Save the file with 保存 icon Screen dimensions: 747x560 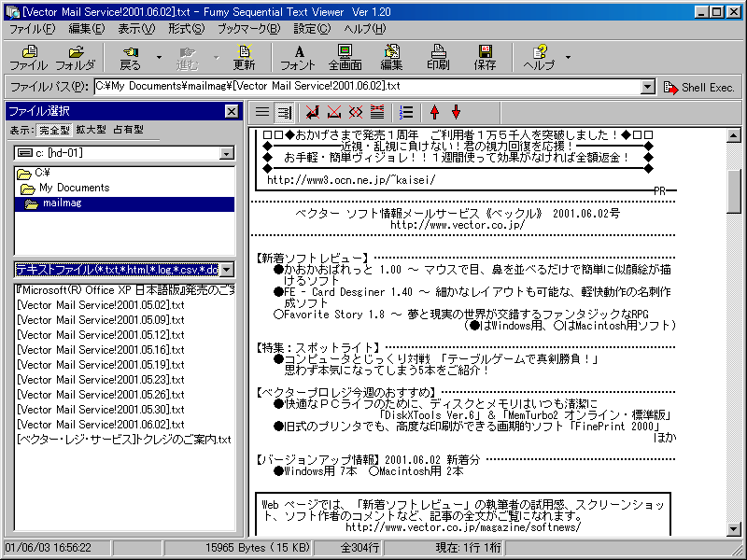coord(485,58)
